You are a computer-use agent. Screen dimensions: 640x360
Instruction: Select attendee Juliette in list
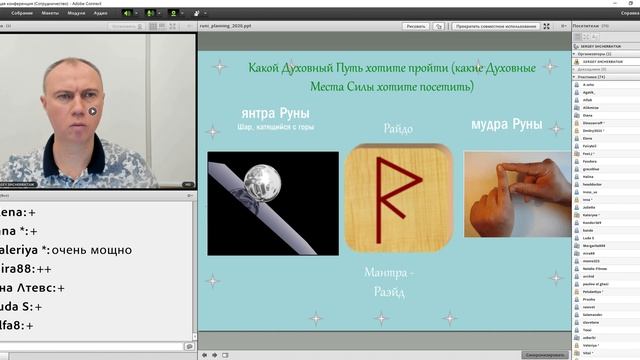click(606, 207)
